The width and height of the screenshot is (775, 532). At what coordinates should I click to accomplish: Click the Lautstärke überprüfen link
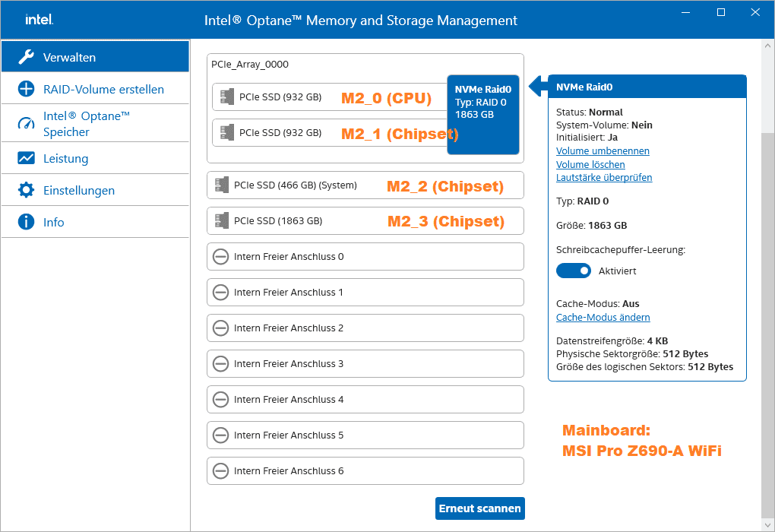[604, 178]
